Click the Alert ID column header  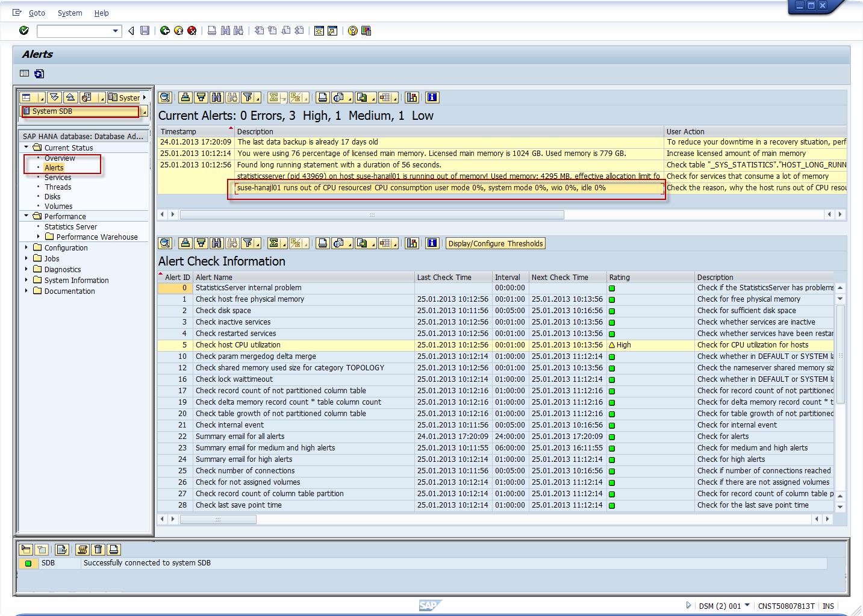pos(175,277)
